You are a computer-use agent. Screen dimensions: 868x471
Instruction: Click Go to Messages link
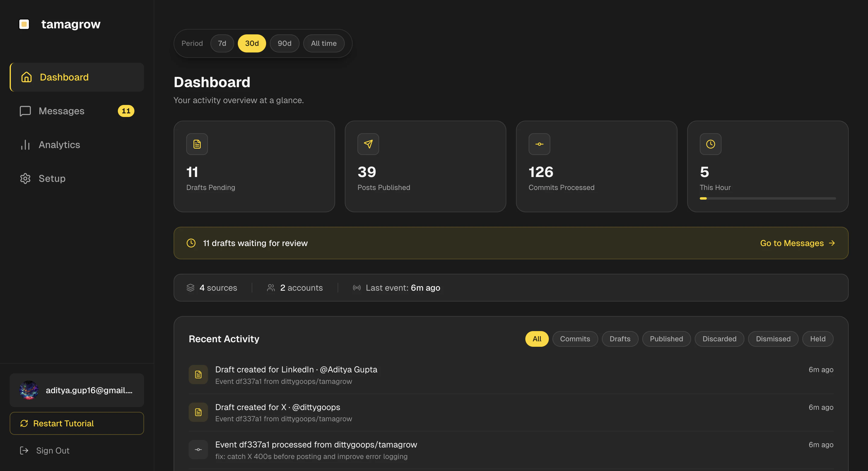797,243
